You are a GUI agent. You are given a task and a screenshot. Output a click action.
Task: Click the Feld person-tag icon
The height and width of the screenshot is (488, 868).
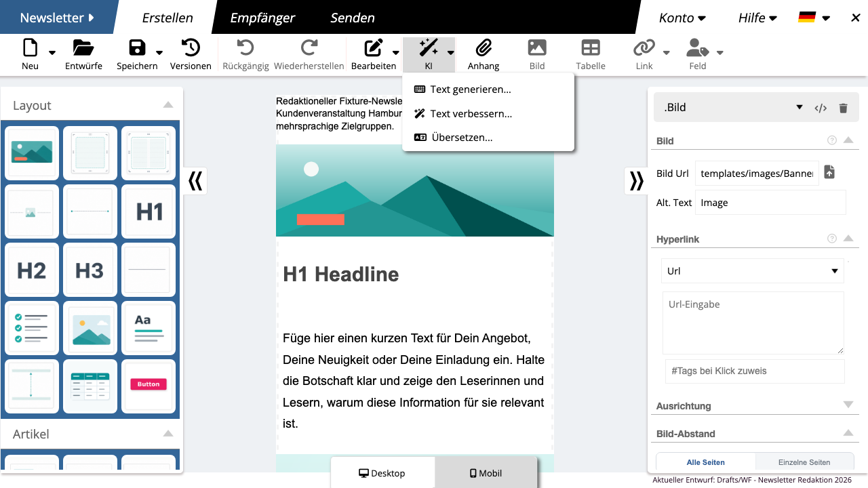(698, 47)
